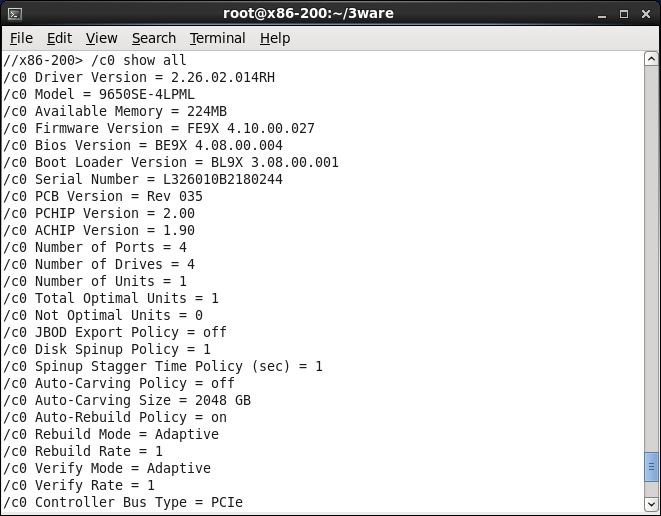Click the window title bar text
Image resolution: width=661 pixels, height=516 pixels.
click(330, 13)
